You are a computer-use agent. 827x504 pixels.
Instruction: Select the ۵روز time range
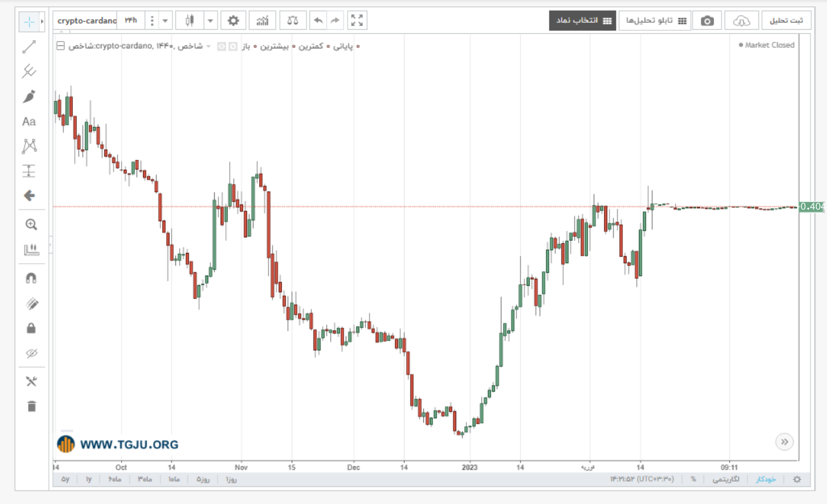pyautogui.click(x=203, y=479)
